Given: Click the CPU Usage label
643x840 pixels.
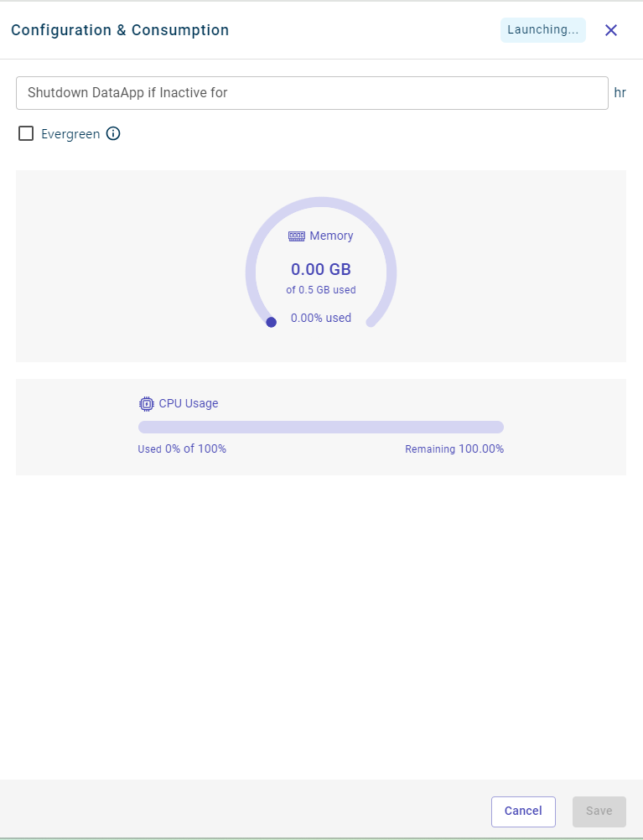Looking at the screenshot, I should coord(189,403).
